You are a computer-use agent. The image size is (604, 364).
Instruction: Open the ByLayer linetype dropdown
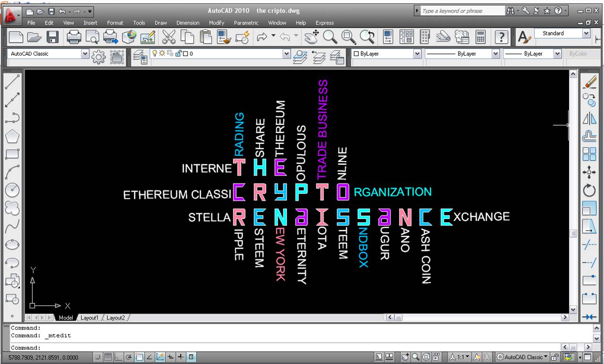tap(495, 54)
